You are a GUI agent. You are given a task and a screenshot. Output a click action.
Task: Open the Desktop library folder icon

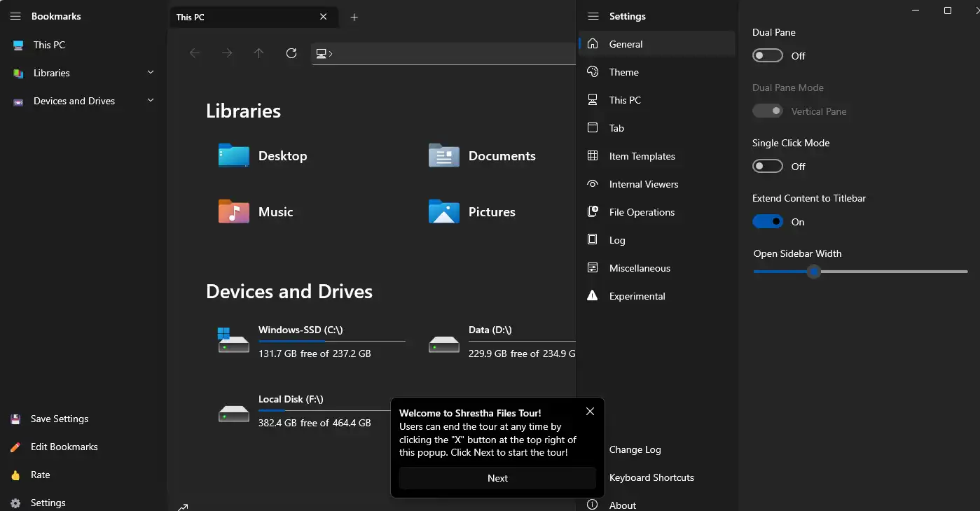tap(233, 155)
